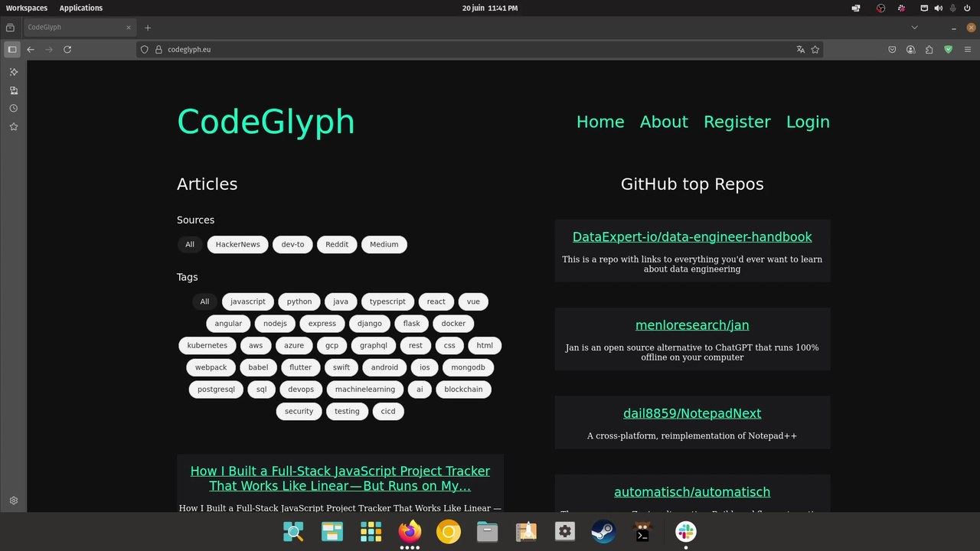
Task: Open the Register nav link
Action: point(737,122)
